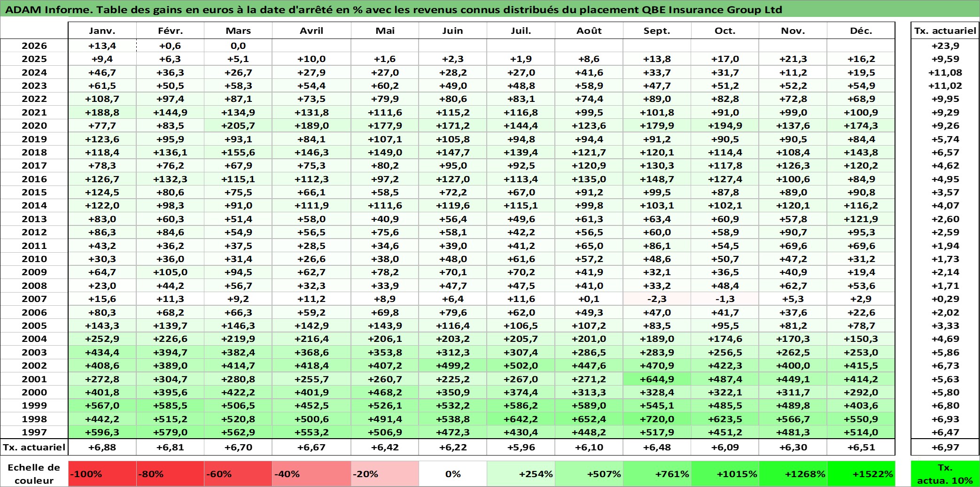Select the 2026 row label
The width and height of the screenshot is (980, 487).
point(34,46)
